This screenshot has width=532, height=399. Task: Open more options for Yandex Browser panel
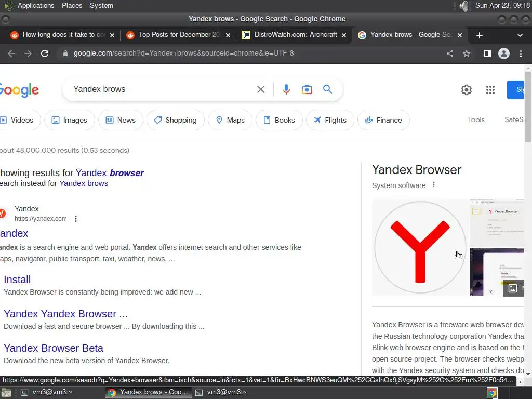[x=434, y=185]
